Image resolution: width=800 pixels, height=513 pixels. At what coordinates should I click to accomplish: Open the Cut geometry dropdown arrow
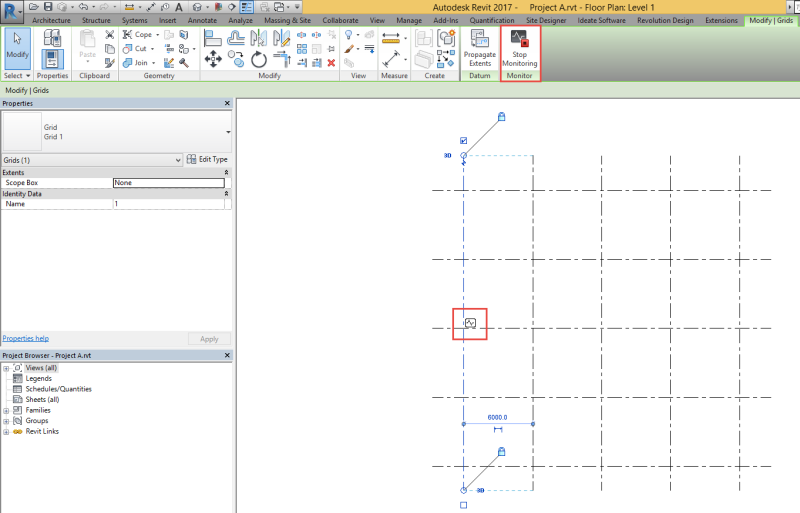tap(152, 49)
